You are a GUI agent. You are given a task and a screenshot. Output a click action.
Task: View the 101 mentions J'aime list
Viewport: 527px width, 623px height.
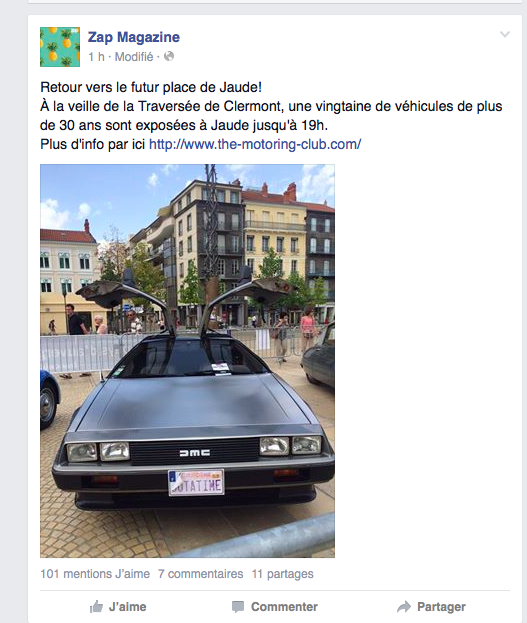pos(95,574)
